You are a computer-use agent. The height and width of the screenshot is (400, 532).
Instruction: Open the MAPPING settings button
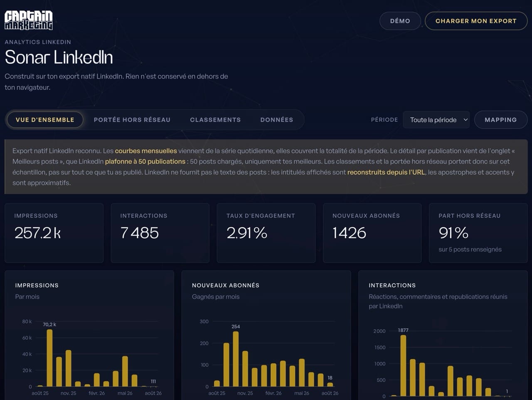500,120
